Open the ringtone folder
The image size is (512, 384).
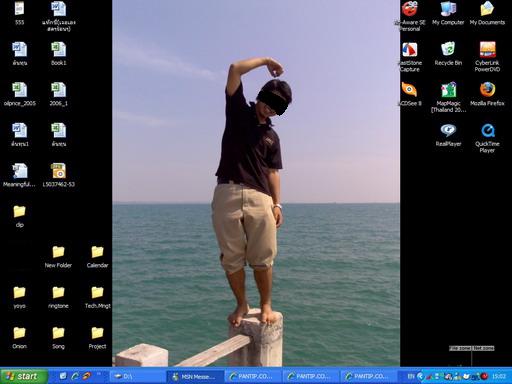pyautogui.click(x=58, y=297)
